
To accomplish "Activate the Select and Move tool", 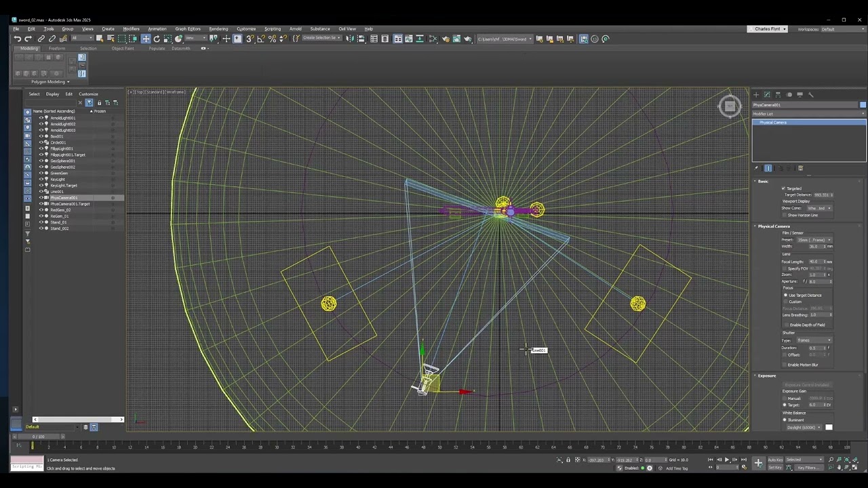I will tap(146, 39).
